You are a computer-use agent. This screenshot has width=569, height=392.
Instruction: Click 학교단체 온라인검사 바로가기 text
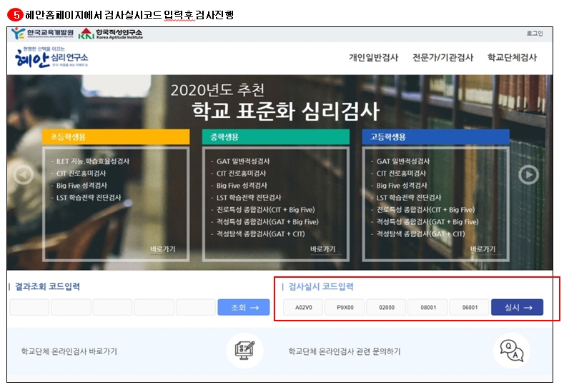click(x=69, y=351)
